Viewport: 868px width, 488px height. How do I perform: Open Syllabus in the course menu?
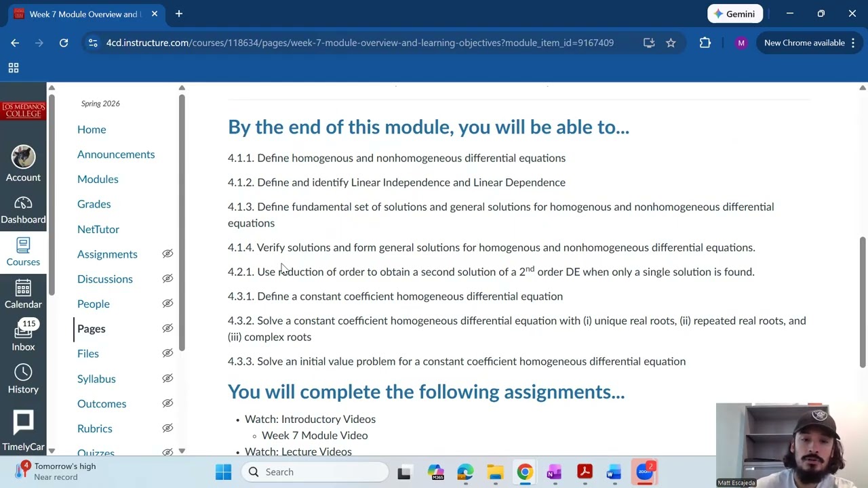click(96, 379)
